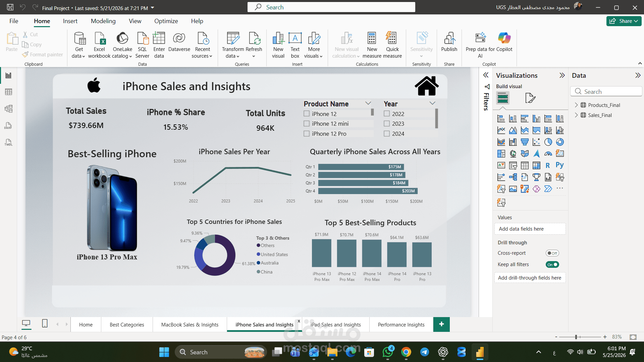Publish the report

click(449, 42)
